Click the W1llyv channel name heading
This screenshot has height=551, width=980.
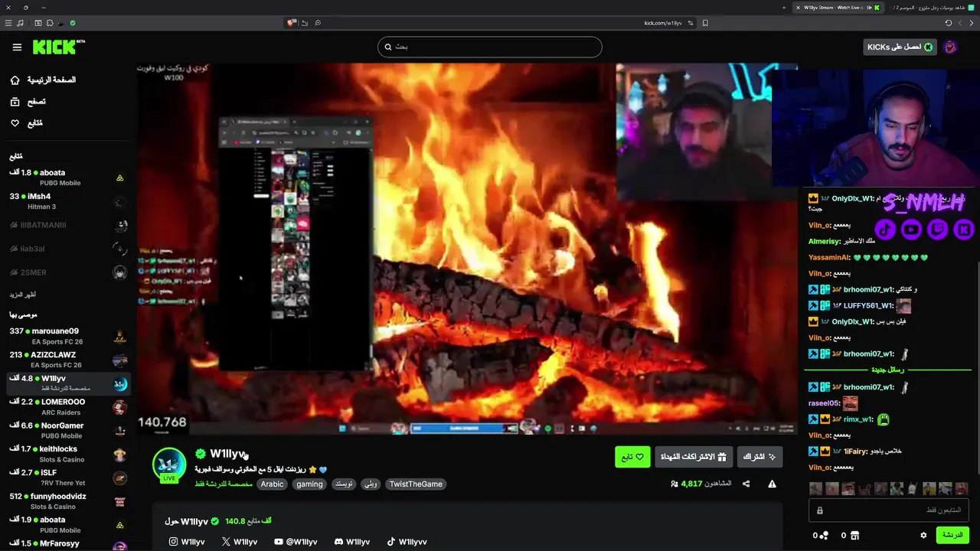[x=227, y=454]
